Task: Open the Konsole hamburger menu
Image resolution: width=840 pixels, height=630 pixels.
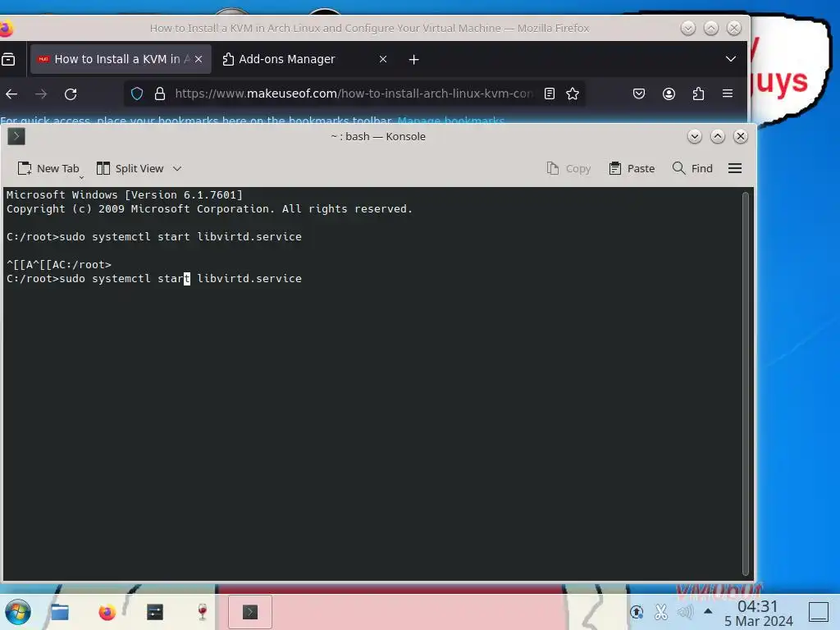Action: tap(735, 168)
